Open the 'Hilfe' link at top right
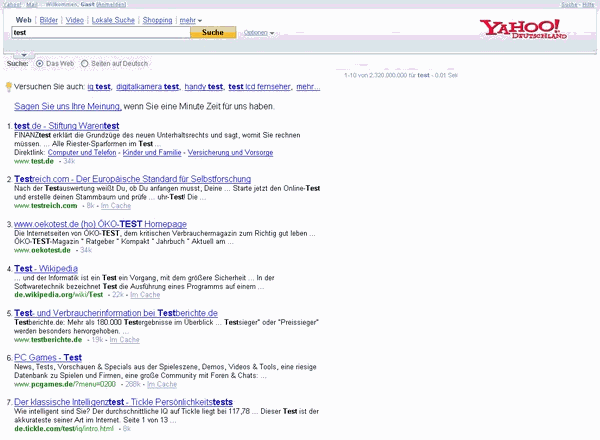600x440 pixels. point(589,5)
